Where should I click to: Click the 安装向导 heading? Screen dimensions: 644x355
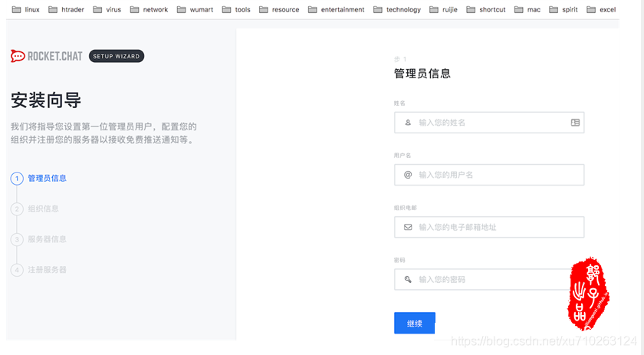point(46,100)
